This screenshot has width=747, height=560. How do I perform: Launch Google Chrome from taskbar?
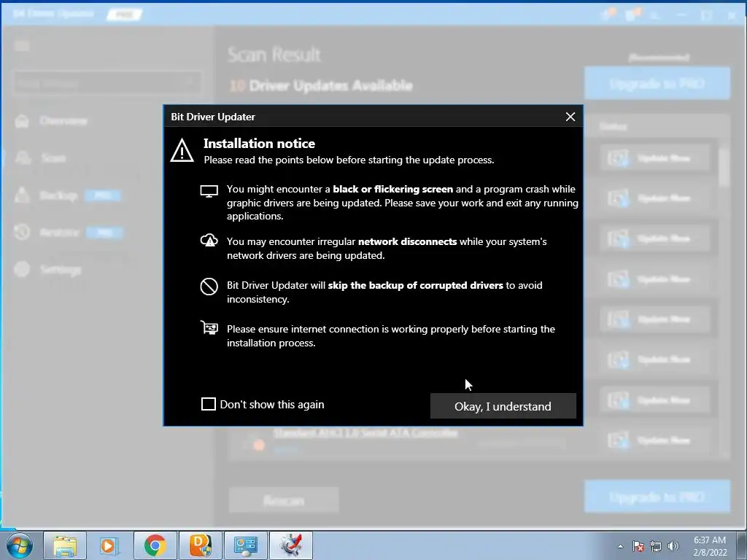[155, 545]
